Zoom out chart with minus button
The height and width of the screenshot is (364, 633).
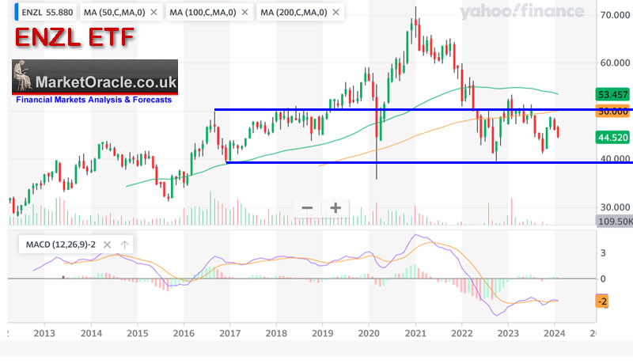point(307,207)
